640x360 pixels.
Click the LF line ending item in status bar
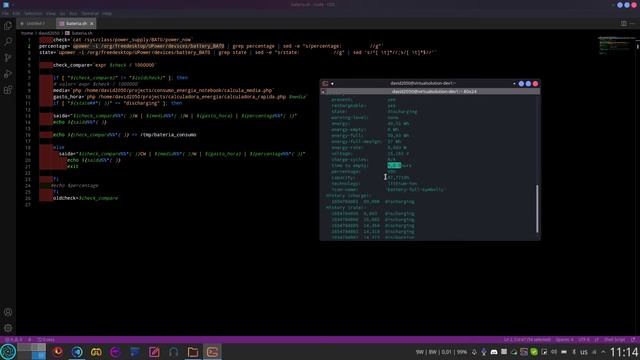click(x=596, y=340)
